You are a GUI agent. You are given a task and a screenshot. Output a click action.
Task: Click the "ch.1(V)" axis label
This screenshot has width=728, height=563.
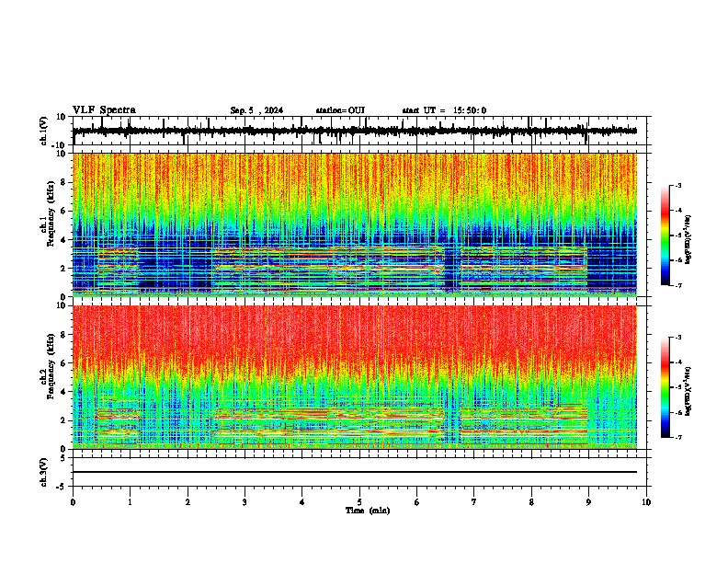[x=44, y=131]
